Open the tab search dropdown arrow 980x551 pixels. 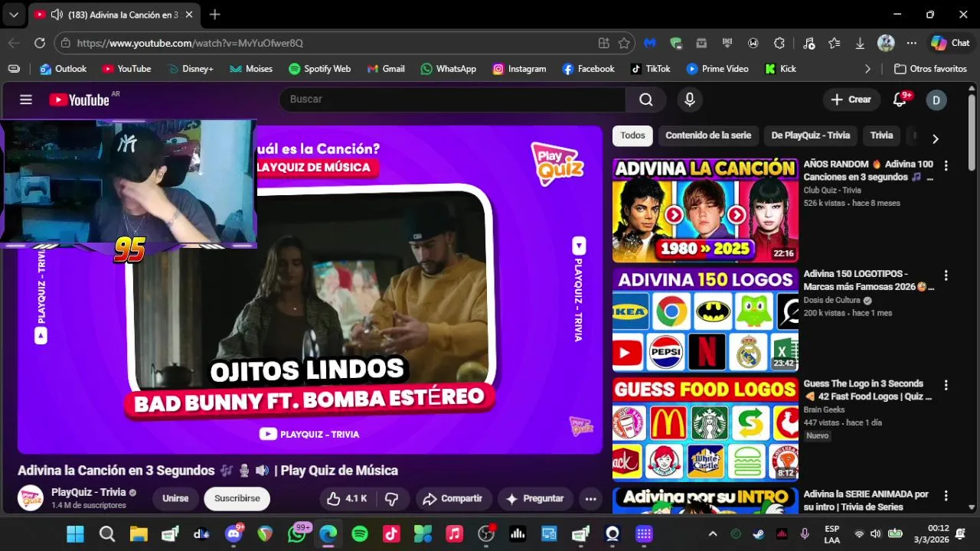14,15
